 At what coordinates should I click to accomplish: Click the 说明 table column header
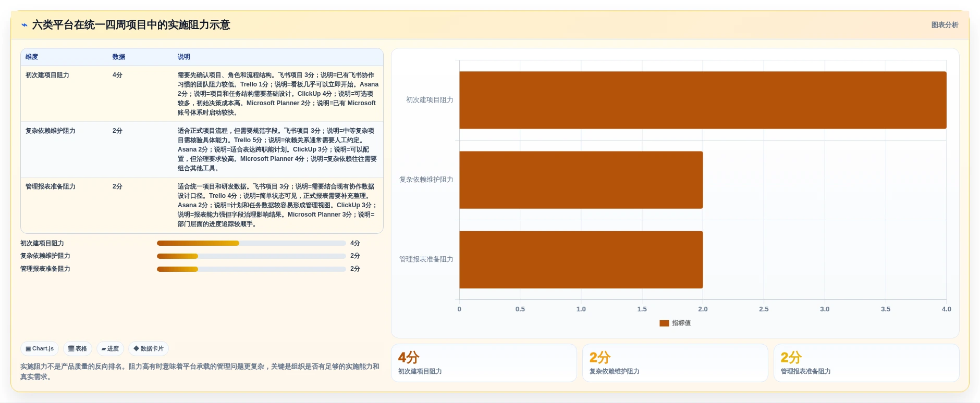point(183,57)
